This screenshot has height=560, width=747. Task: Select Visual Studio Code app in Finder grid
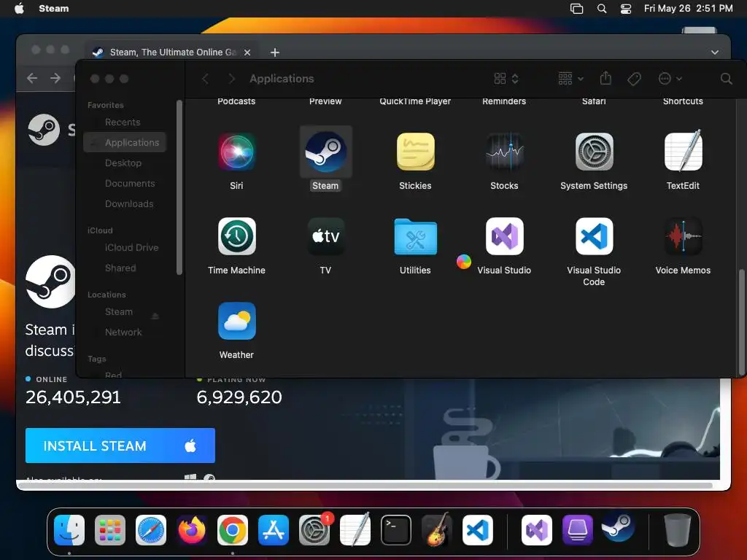[x=594, y=236]
